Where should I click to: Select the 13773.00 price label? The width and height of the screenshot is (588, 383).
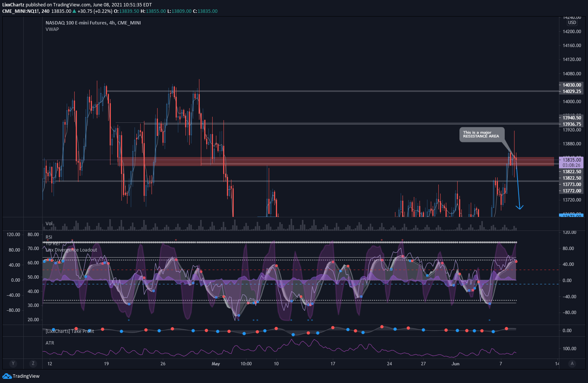(572, 185)
